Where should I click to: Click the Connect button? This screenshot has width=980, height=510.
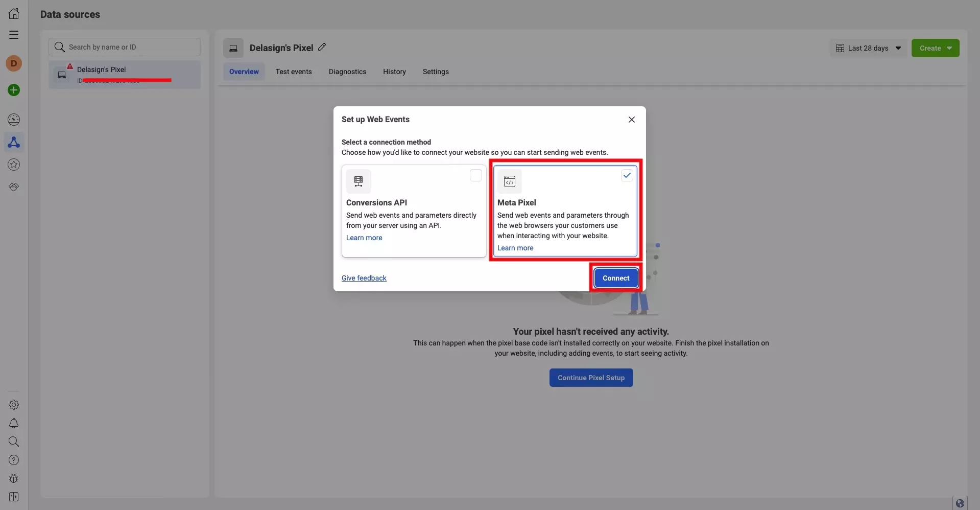616,278
